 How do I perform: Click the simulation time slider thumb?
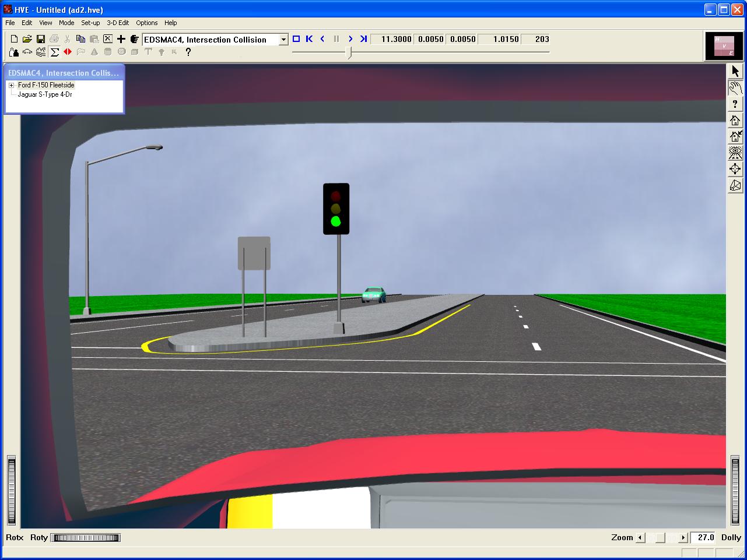349,52
